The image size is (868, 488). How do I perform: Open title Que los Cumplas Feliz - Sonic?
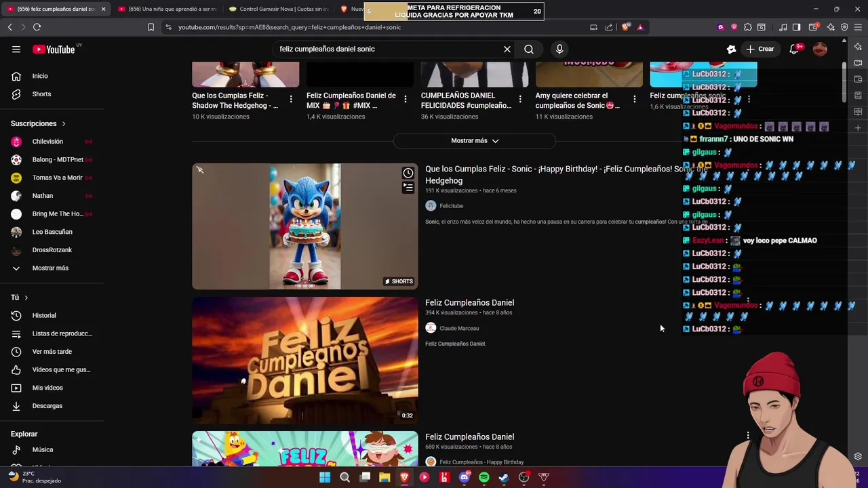[566, 175]
